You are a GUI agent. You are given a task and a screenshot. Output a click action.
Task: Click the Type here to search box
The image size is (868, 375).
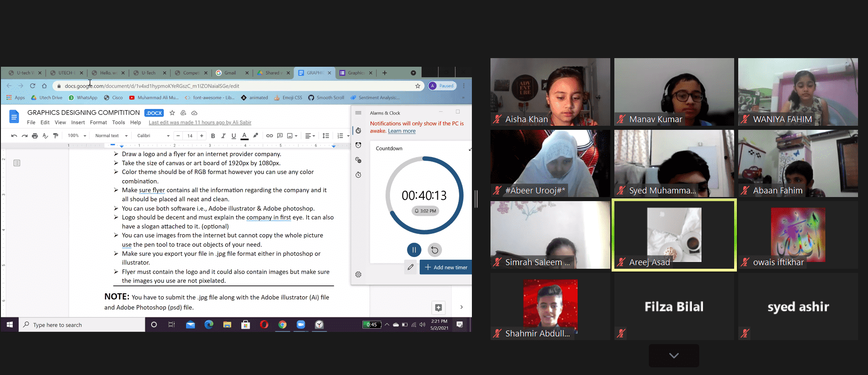pos(82,325)
